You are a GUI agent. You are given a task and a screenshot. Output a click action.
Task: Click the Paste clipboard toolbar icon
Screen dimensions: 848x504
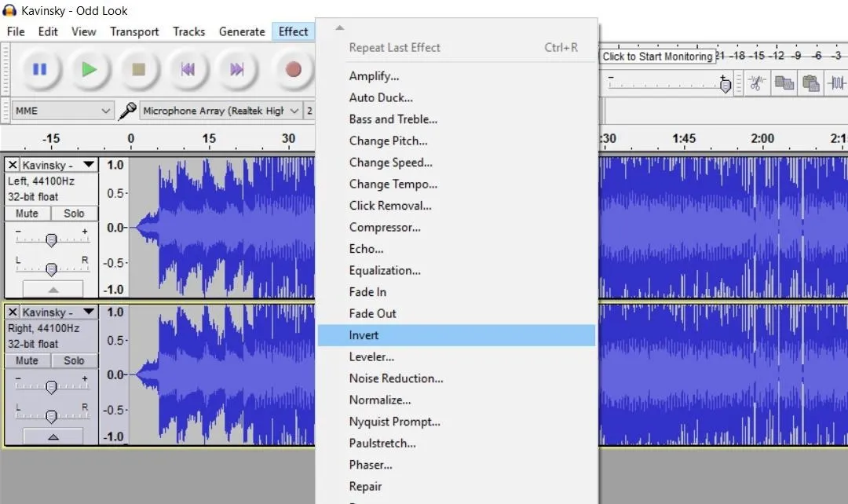pyautogui.click(x=810, y=83)
